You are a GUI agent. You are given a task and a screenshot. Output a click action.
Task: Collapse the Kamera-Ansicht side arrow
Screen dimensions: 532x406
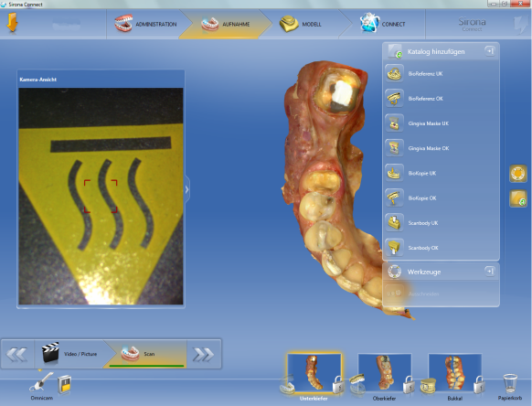[186, 190]
